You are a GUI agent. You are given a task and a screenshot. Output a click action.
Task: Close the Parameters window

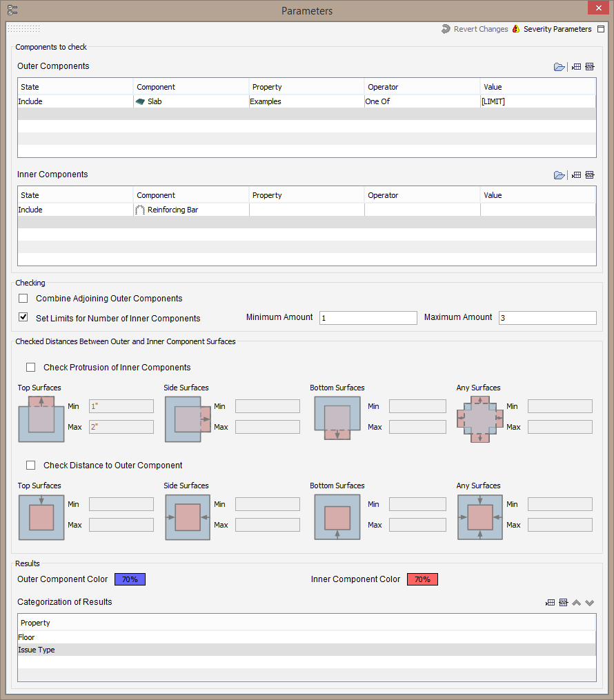click(x=599, y=8)
